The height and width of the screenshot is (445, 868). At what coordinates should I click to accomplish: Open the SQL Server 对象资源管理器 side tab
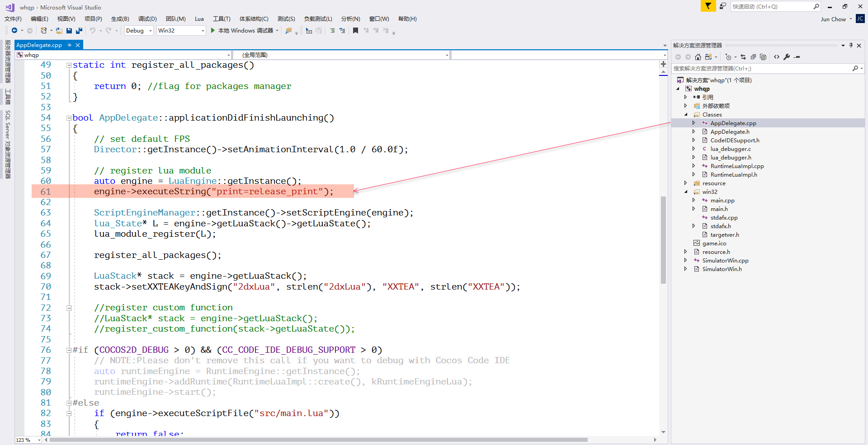click(8, 144)
